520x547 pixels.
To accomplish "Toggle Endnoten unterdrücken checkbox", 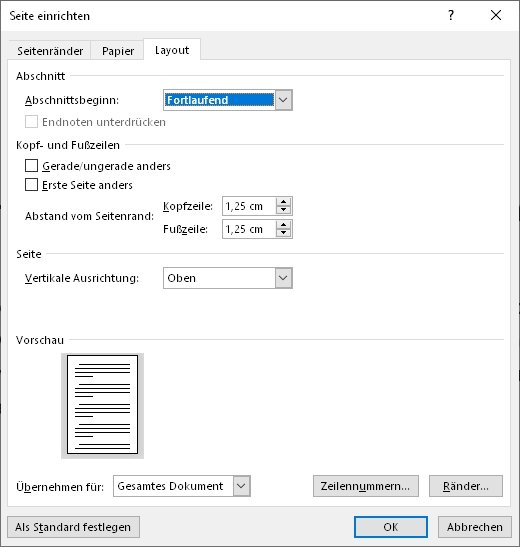I will pos(31,122).
